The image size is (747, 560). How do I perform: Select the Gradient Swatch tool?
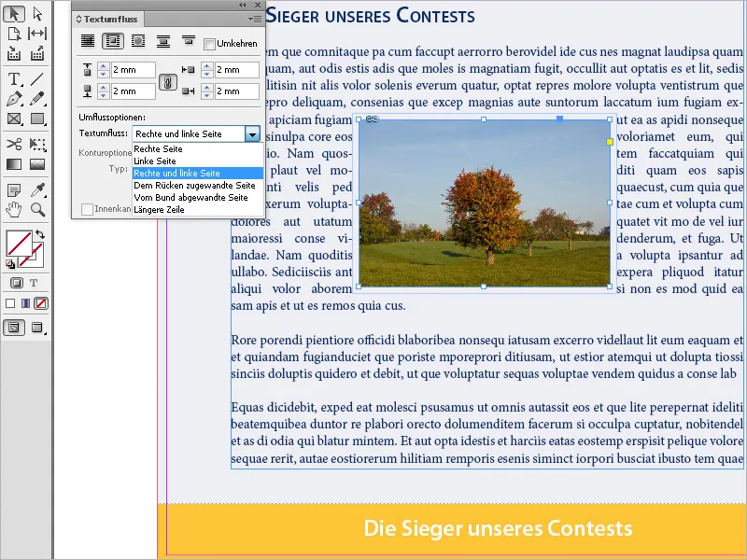click(x=14, y=164)
